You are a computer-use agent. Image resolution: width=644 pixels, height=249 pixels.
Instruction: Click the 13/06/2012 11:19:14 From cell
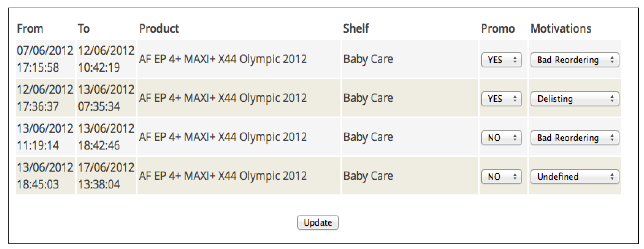point(45,137)
